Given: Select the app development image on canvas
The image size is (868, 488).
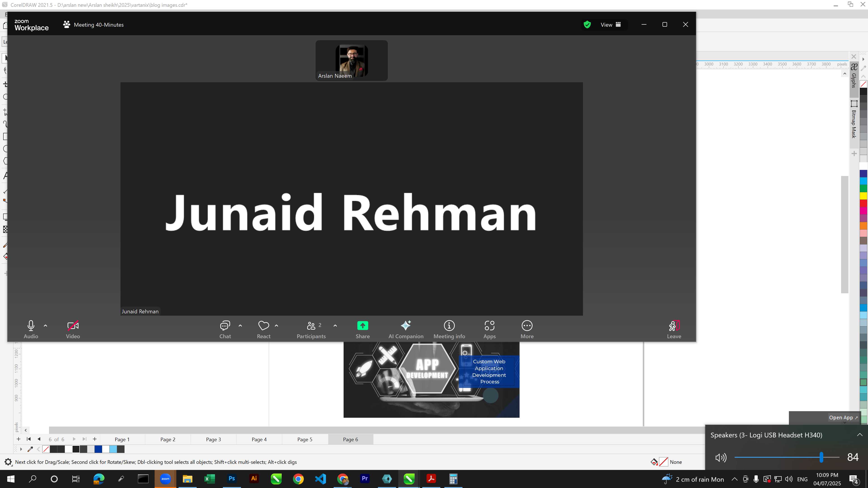Looking at the screenshot, I should click(431, 380).
